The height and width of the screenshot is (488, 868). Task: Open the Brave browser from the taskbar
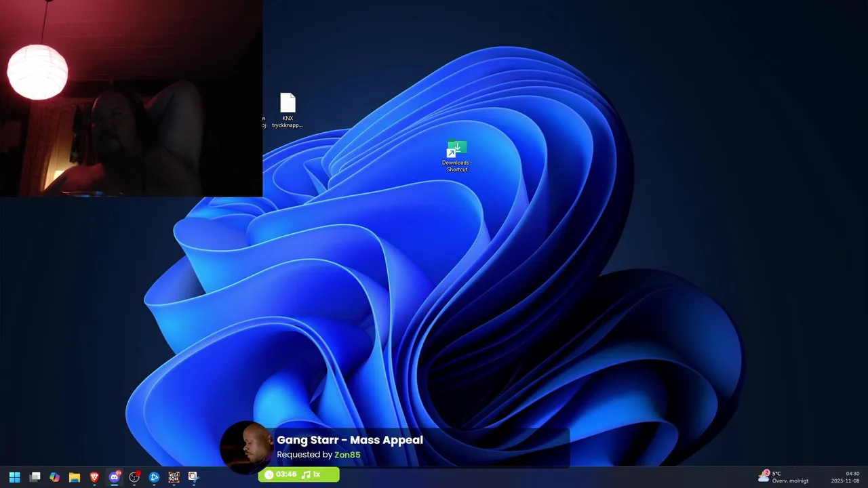tap(94, 477)
